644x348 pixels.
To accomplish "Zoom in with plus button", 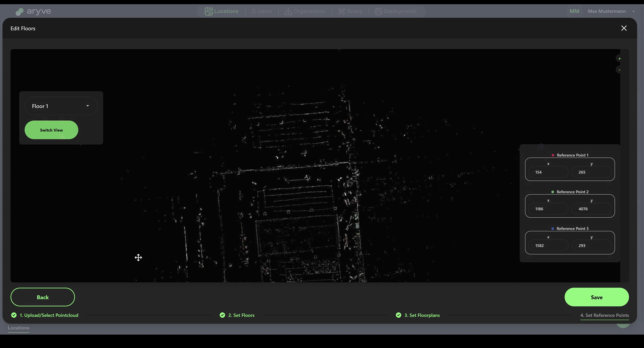I will 619,59.
